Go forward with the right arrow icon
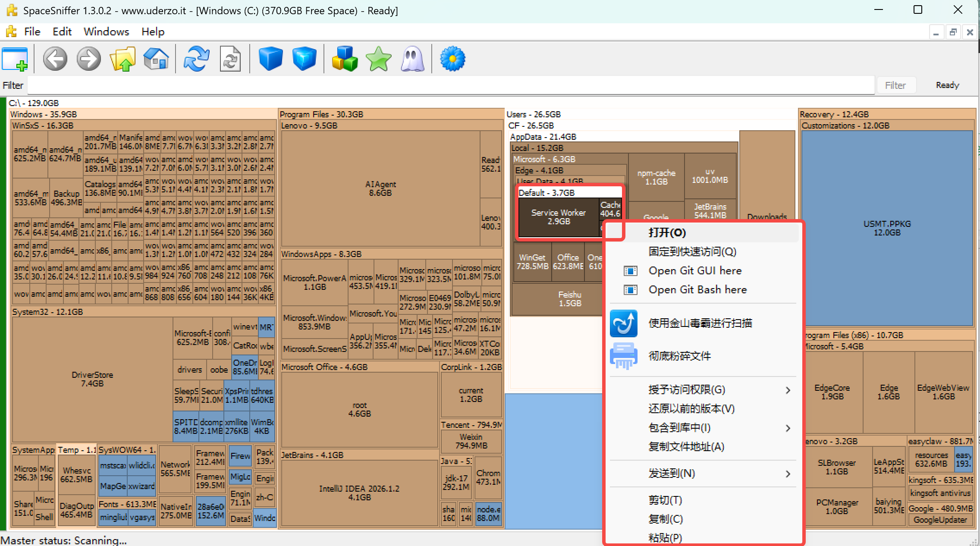The width and height of the screenshot is (980, 546). [89, 59]
